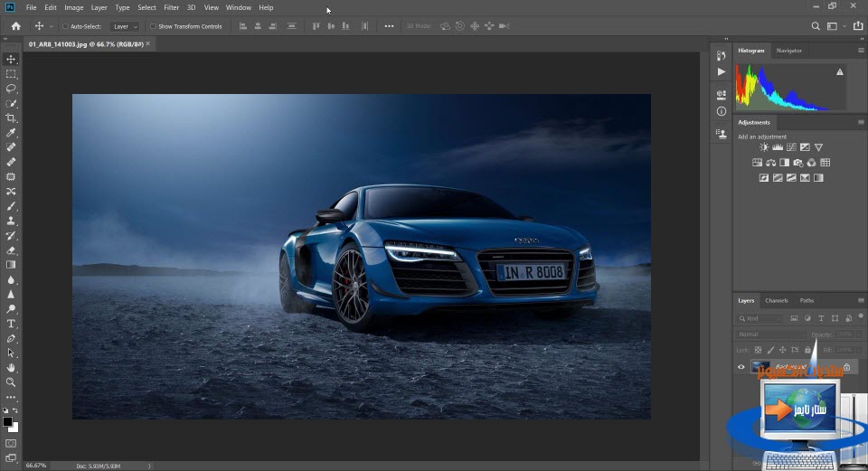
Task: Add a Curves adjustment
Action: point(791,147)
